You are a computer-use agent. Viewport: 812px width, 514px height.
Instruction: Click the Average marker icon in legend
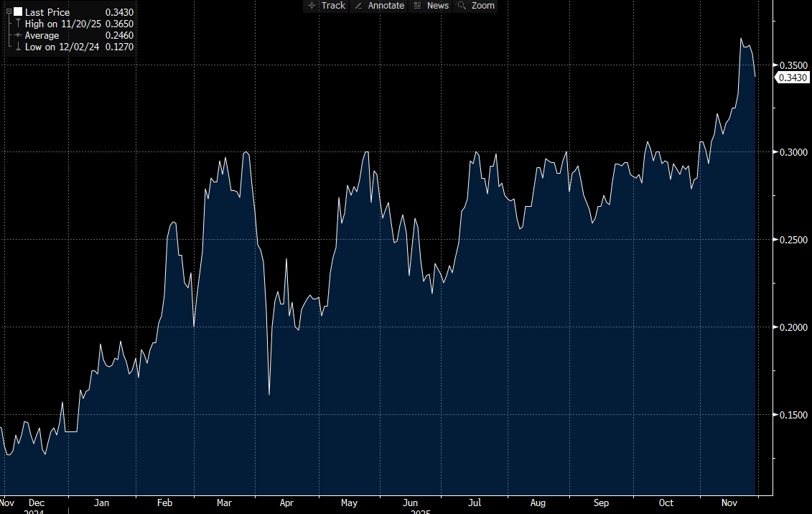(18, 35)
